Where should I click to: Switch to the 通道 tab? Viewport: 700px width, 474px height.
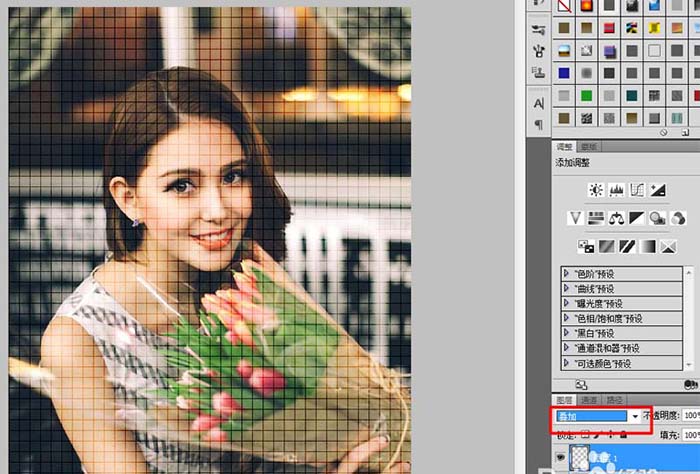590,398
